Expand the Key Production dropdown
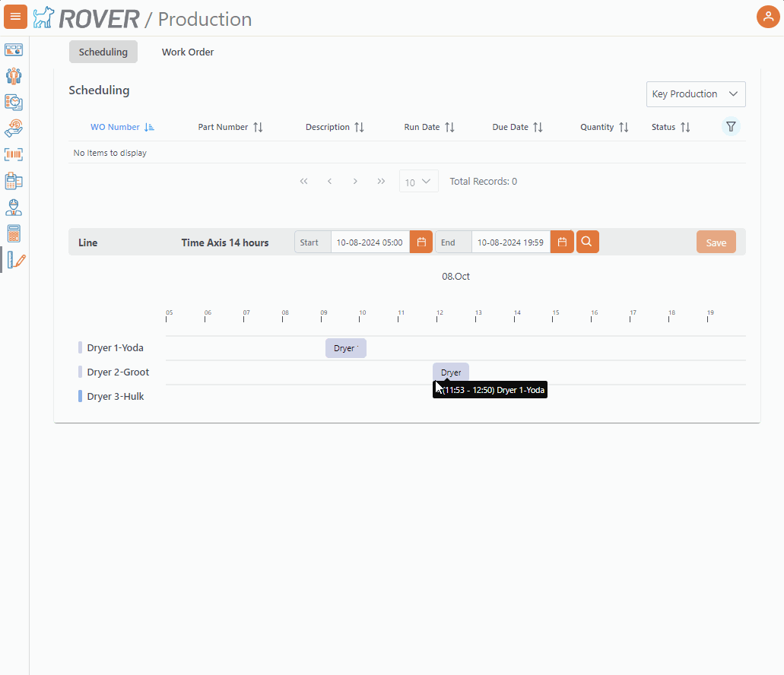This screenshot has width=784, height=675. [695, 94]
